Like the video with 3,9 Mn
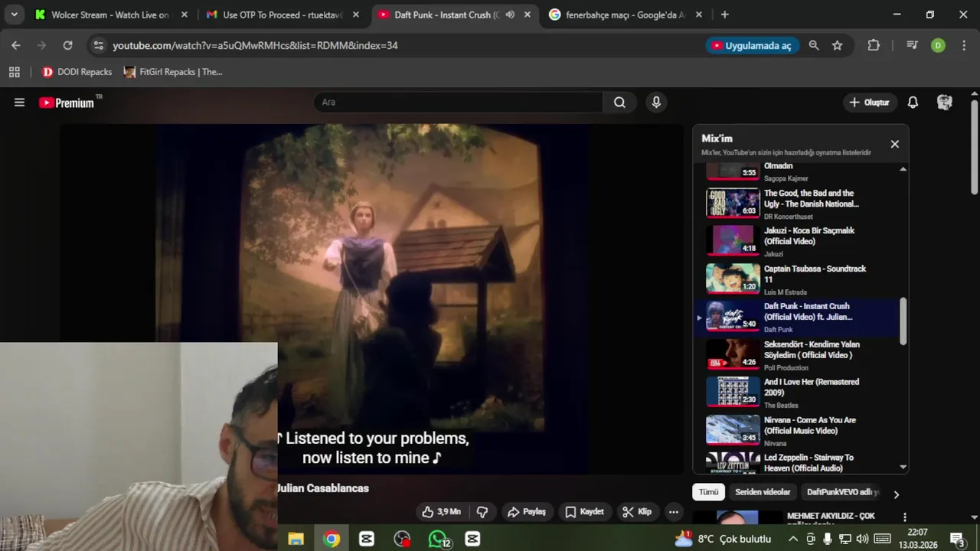The height and width of the screenshot is (551, 980). point(442,512)
